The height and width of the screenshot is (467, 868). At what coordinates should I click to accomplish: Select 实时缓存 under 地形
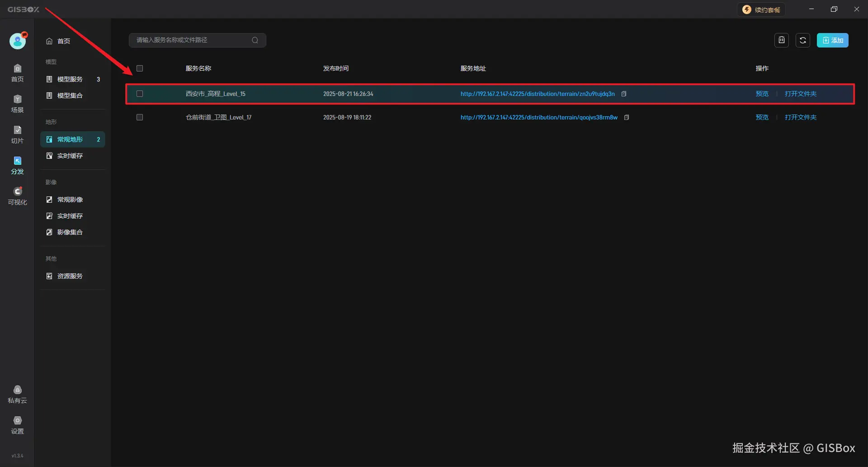72,156
